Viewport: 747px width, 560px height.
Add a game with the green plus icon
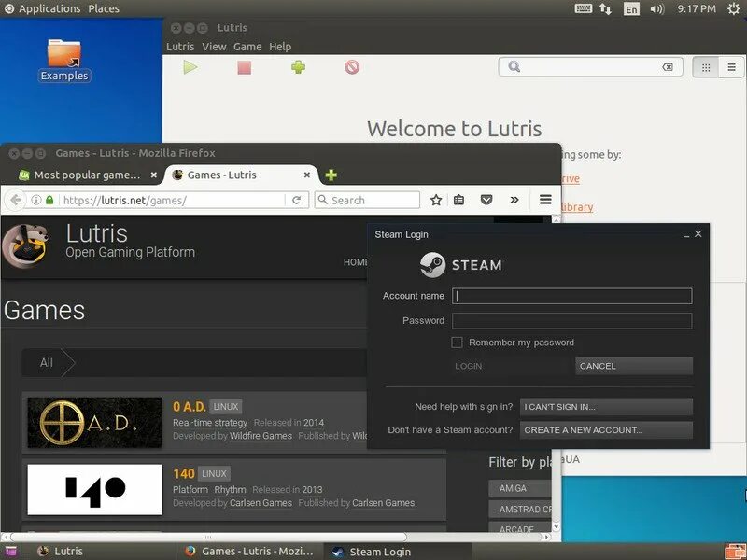click(297, 66)
